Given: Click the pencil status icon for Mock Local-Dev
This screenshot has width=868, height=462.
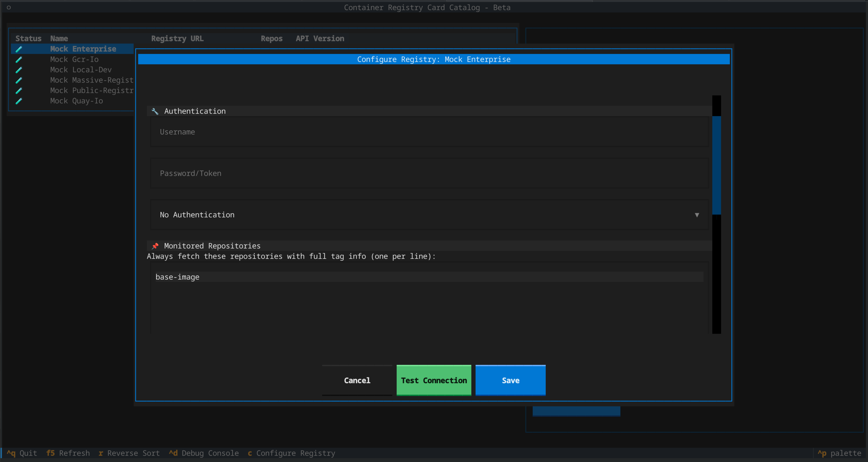Looking at the screenshot, I should (x=19, y=70).
